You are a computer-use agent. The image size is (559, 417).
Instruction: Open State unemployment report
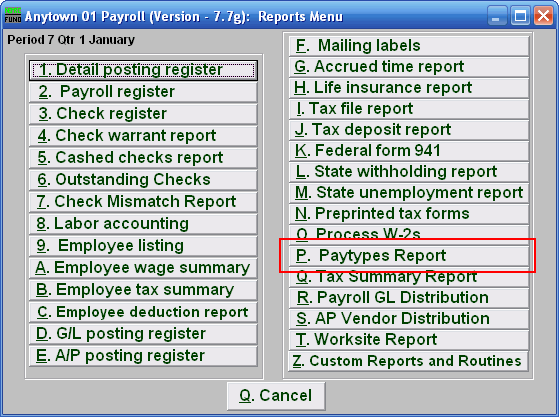coord(409,193)
